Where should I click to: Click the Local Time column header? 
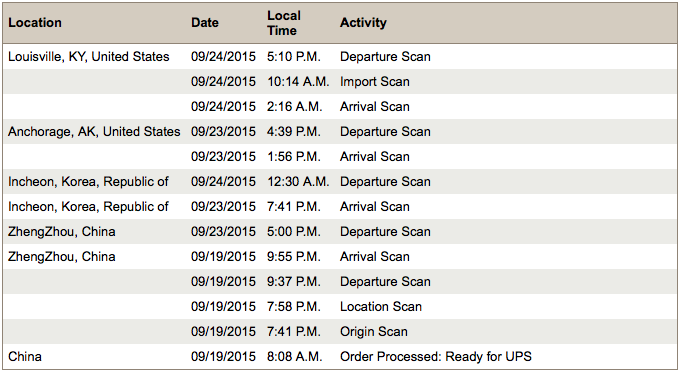tap(284, 23)
